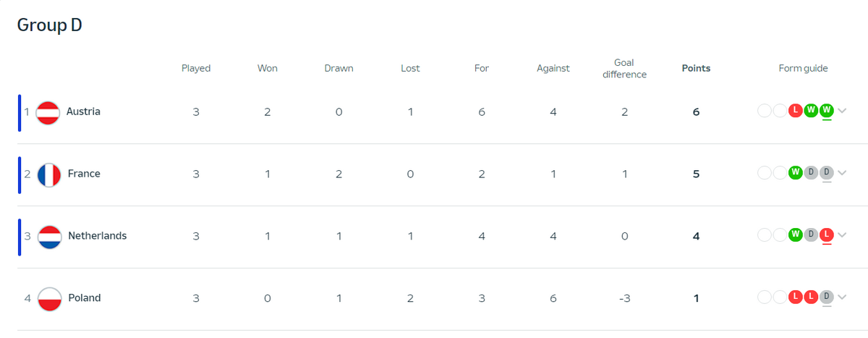Click the Group D heading

click(x=50, y=25)
